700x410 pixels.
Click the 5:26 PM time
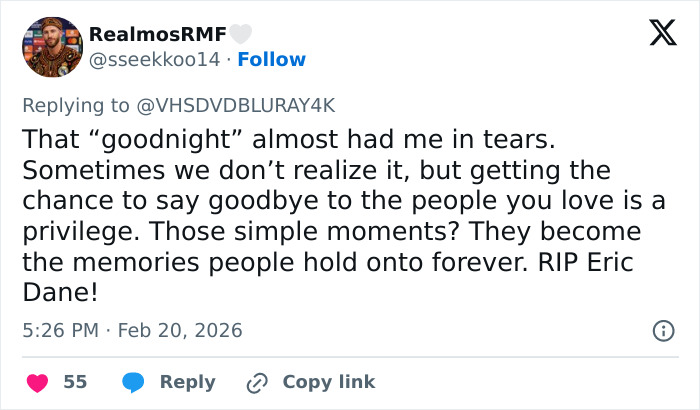point(59,329)
